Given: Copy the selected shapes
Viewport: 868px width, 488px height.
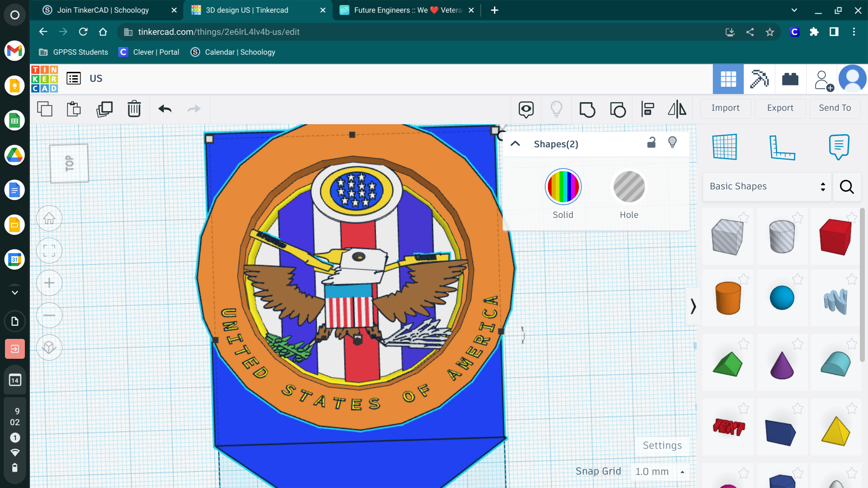Looking at the screenshot, I should coord(45,109).
